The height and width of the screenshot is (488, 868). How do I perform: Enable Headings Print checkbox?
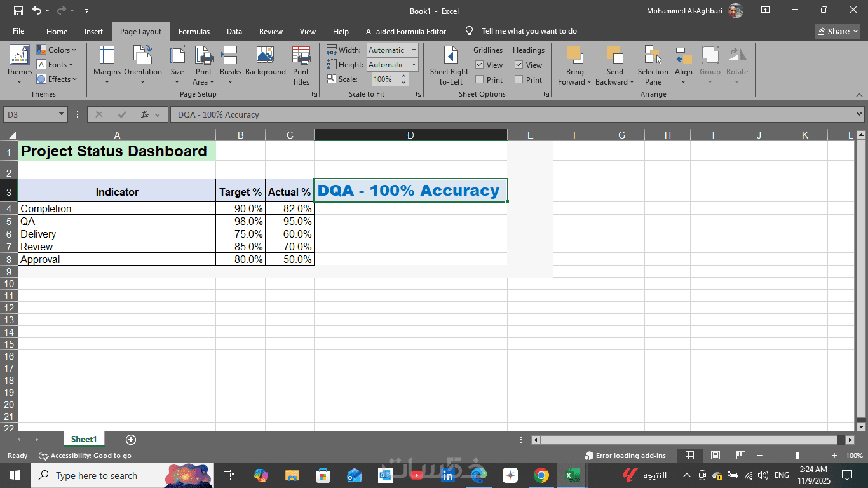(x=519, y=79)
